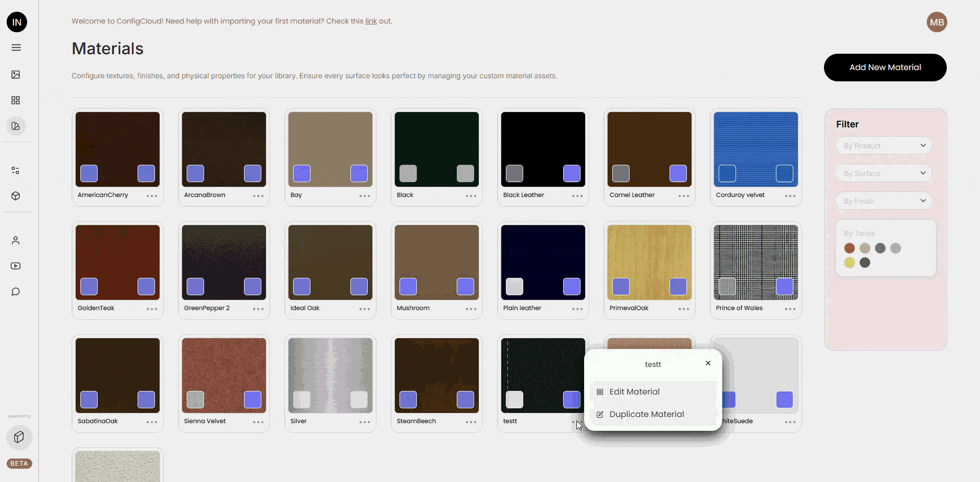Viewport: 980px width, 482px height.
Task: Open three-dot menu for Silver
Action: click(365, 422)
